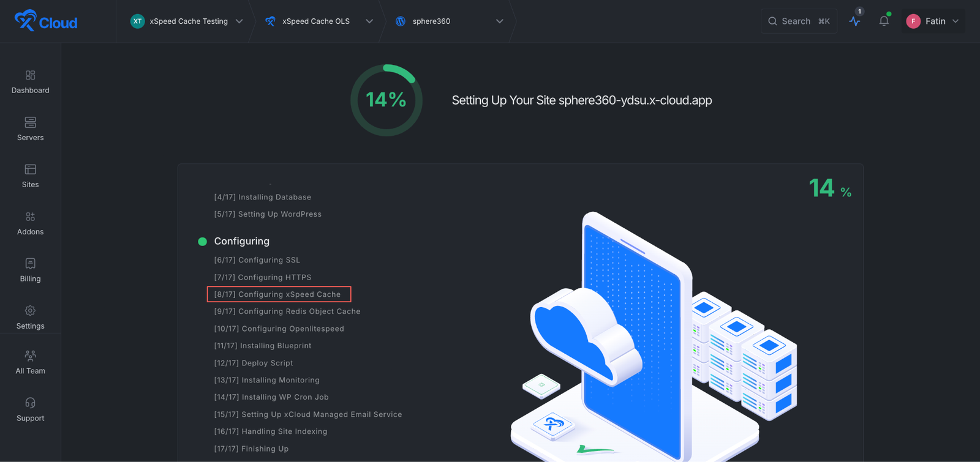Image resolution: width=980 pixels, height=462 pixels.
Task: Click the Finishing Up step
Action: (251, 449)
